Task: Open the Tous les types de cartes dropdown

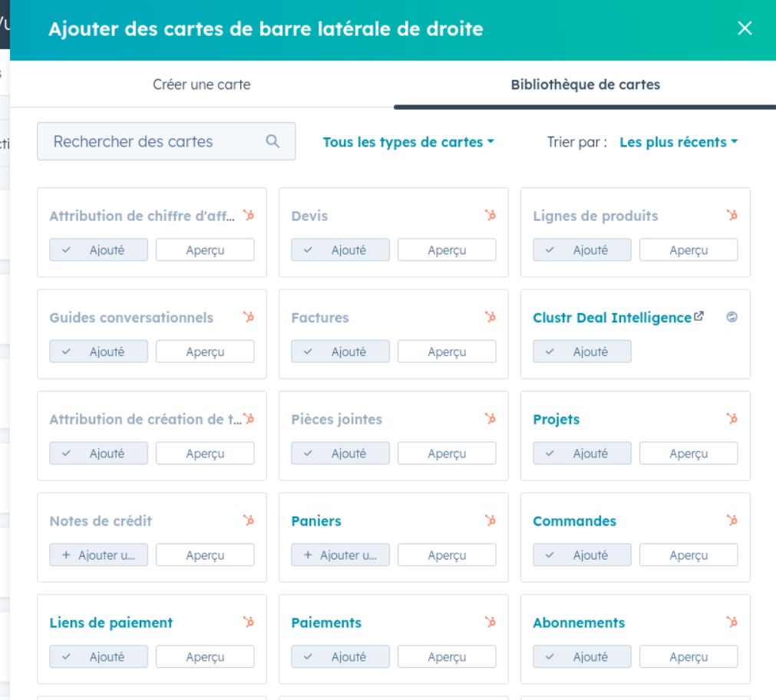Action: click(408, 142)
